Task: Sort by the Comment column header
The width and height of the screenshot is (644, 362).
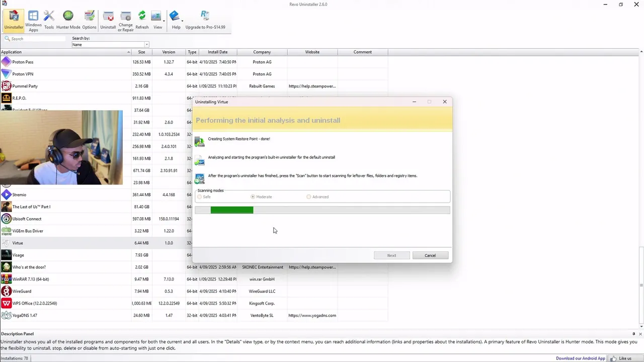Action: 362,52
